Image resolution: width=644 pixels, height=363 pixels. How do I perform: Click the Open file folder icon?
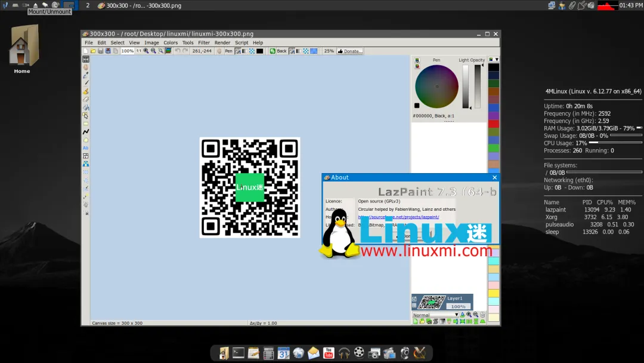(93, 51)
